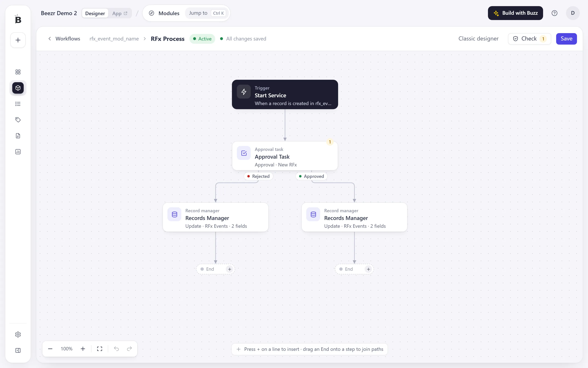
Task: Open the dashboard grid icon in sidebar
Action: click(x=18, y=72)
